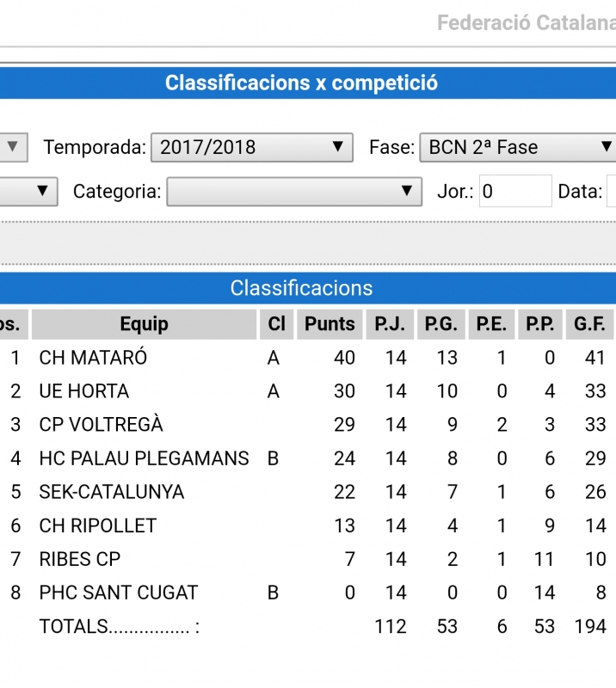Select the P.G. column header

coord(440,324)
